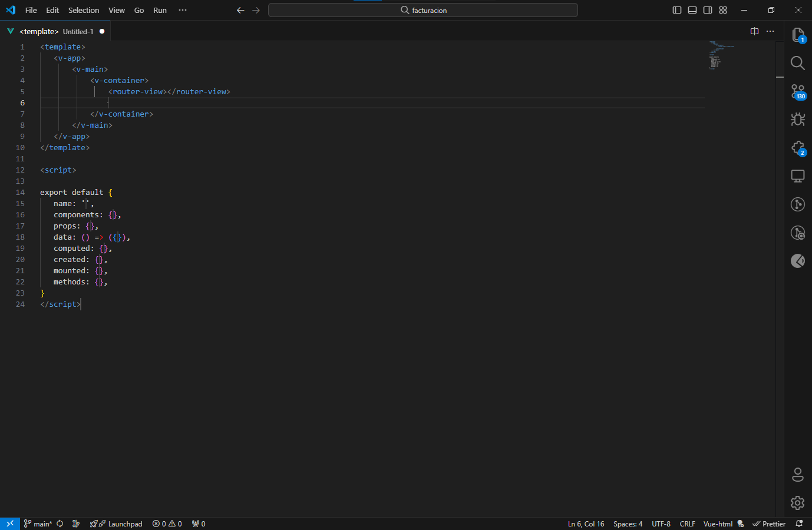The width and height of the screenshot is (812, 530).
Task: Open the Customize Layout button
Action: point(723,10)
